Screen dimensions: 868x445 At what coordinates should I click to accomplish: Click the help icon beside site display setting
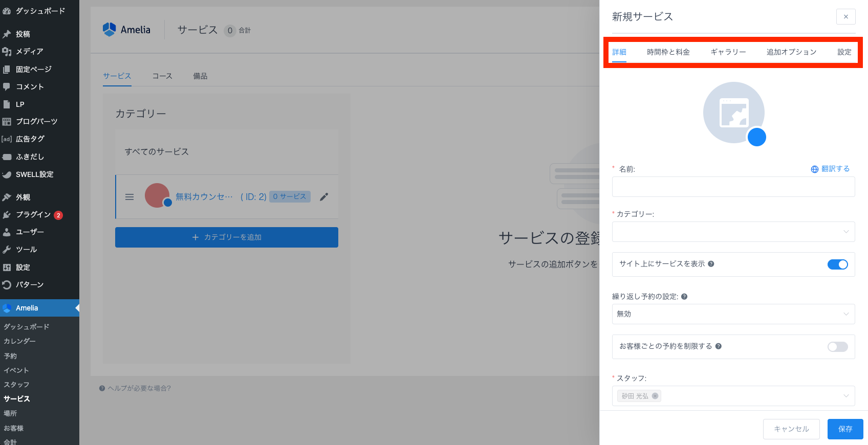pyautogui.click(x=711, y=264)
